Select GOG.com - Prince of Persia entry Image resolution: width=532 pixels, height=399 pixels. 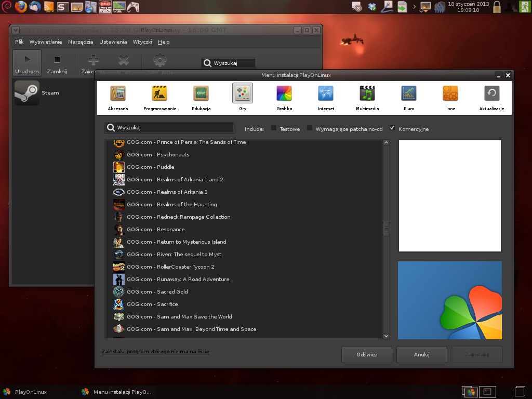coord(187,142)
